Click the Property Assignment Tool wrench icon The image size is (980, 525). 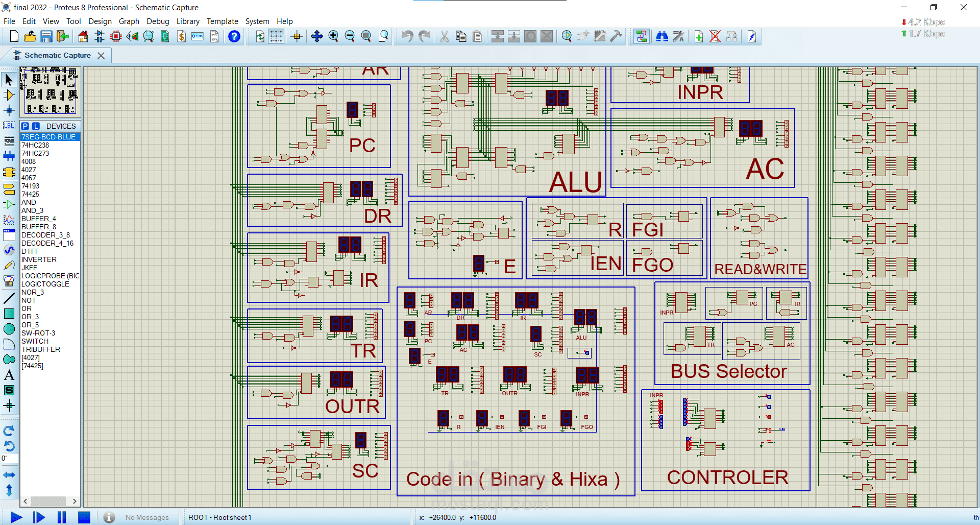click(x=678, y=36)
